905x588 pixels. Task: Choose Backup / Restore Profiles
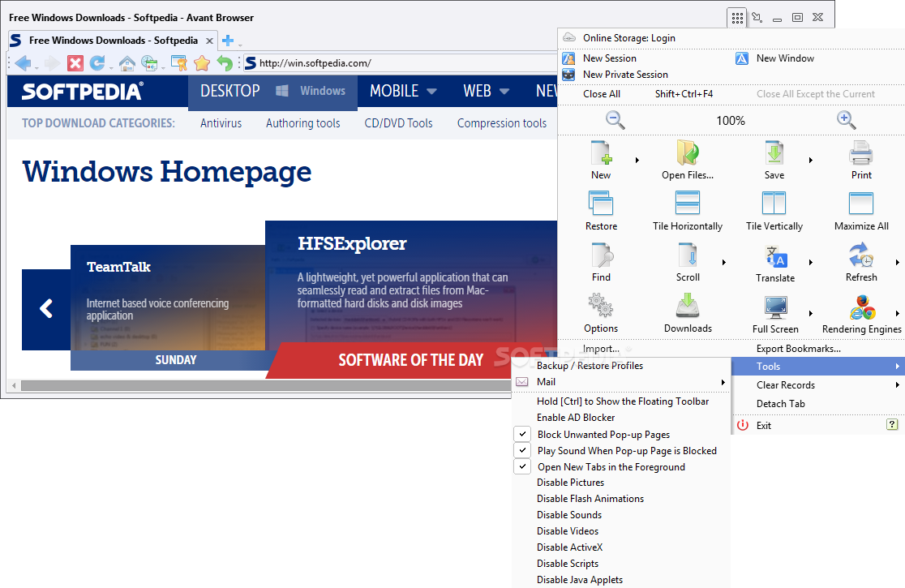coord(590,365)
